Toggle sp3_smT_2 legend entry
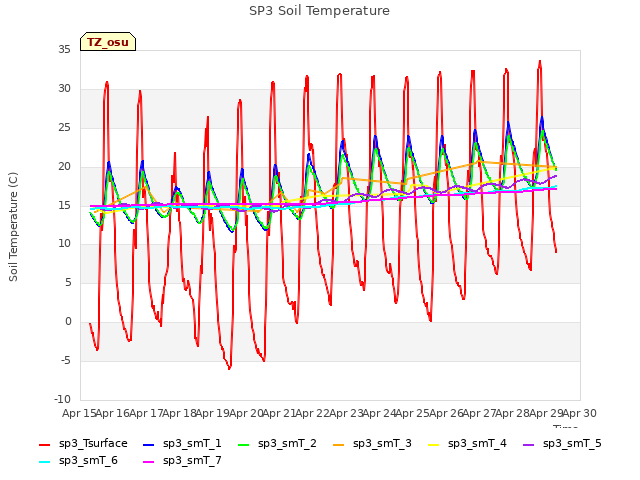 point(277,444)
